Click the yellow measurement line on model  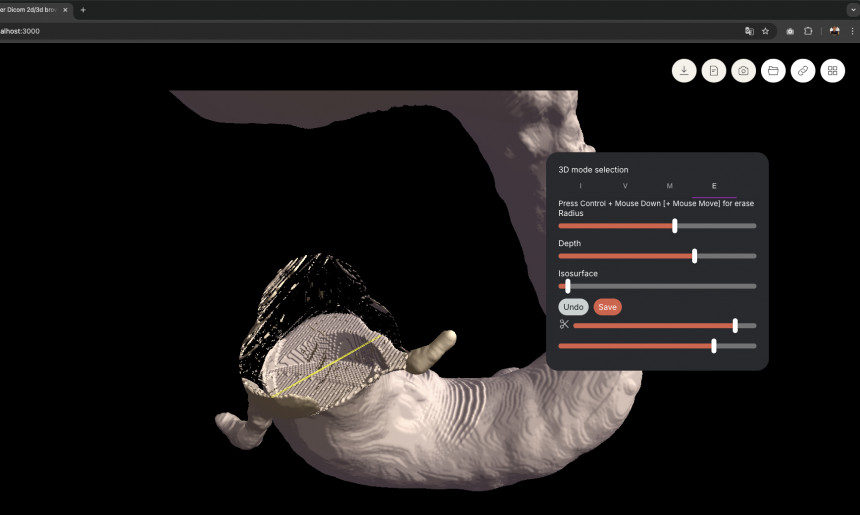326,366
